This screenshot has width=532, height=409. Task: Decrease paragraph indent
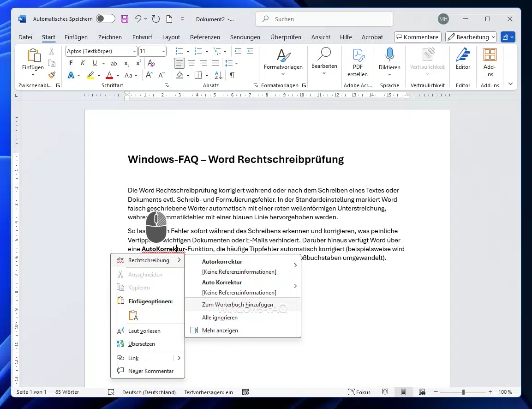coord(238,51)
